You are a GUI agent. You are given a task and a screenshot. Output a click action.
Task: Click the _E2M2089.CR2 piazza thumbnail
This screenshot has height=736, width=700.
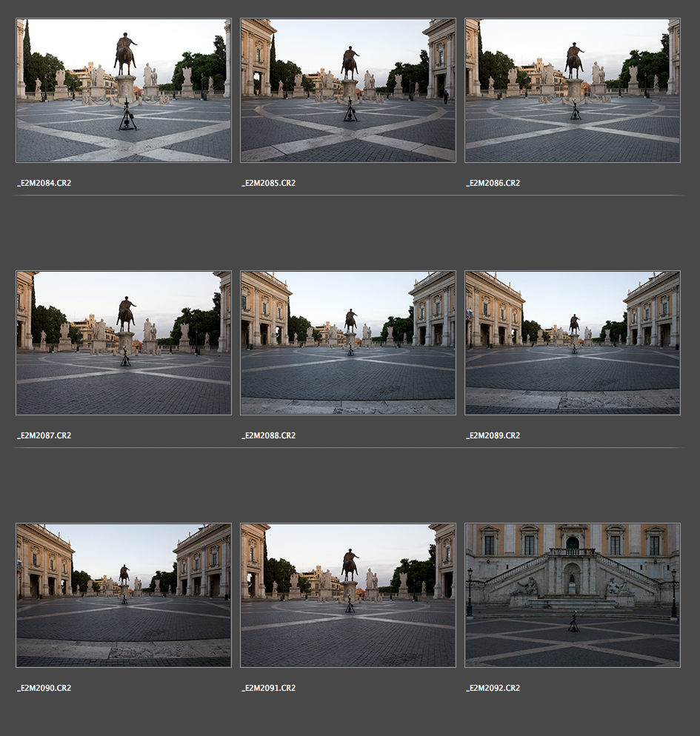tap(573, 343)
